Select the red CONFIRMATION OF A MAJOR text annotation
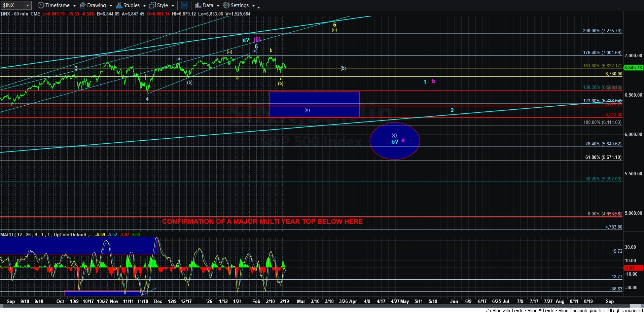Image resolution: width=644 pixels, height=313 pixels. tap(262, 221)
